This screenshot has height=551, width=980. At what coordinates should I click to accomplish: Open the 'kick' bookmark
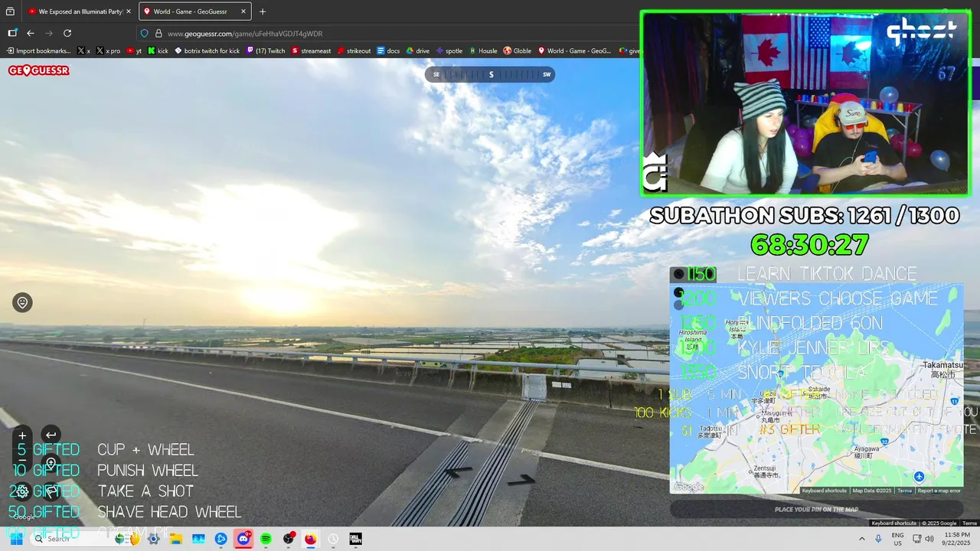pyautogui.click(x=158, y=51)
